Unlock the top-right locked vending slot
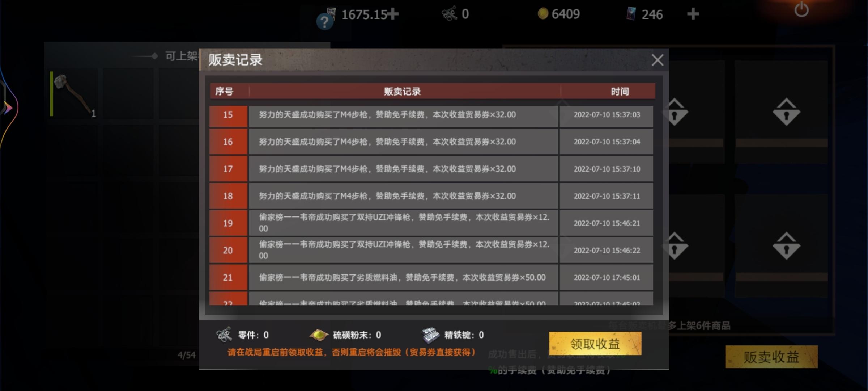 [x=786, y=112]
